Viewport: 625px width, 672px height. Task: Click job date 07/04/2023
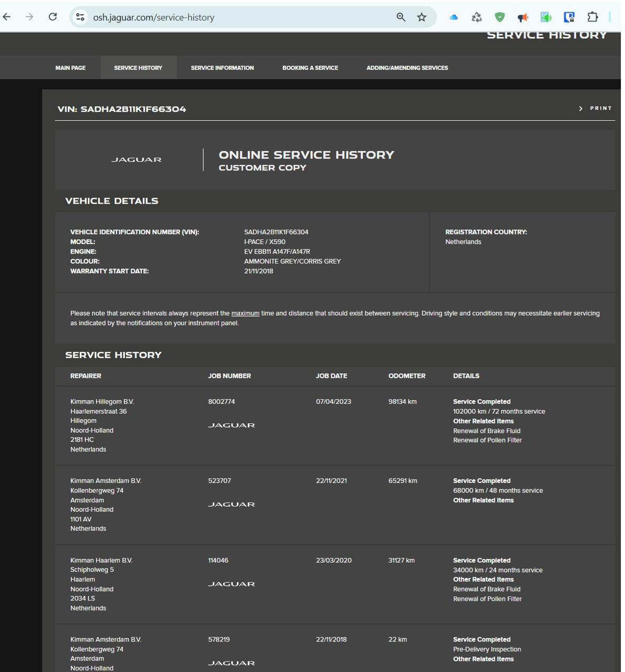click(x=334, y=402)
